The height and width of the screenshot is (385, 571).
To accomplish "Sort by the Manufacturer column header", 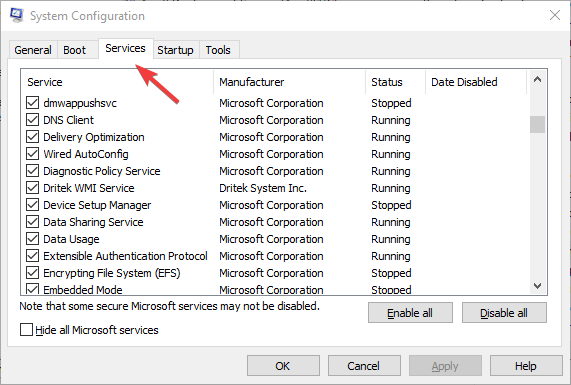I will [290, 82].
